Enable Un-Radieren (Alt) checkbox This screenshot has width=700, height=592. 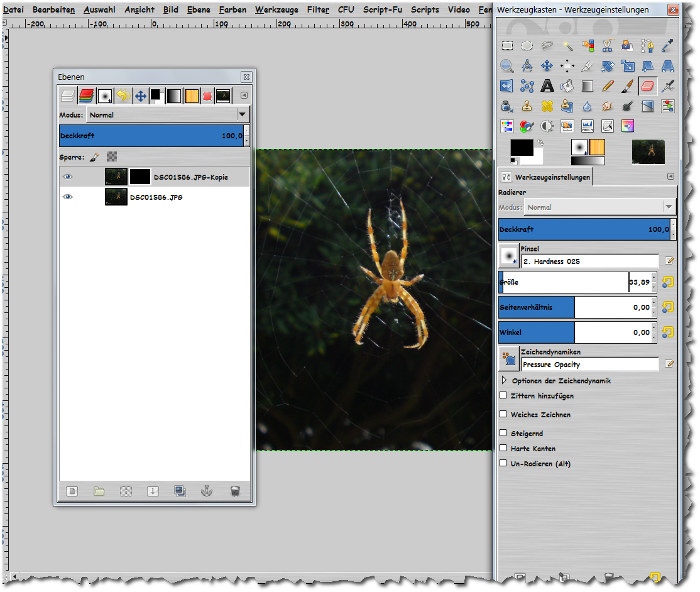503,463
